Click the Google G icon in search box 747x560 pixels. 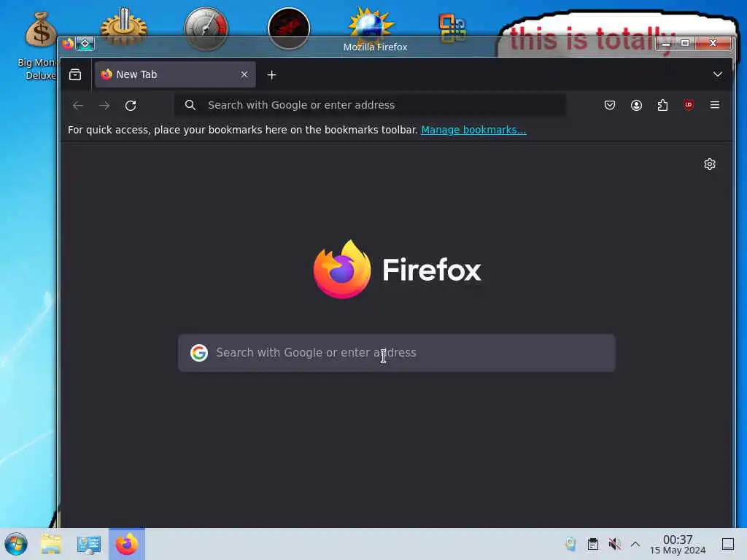199,353
